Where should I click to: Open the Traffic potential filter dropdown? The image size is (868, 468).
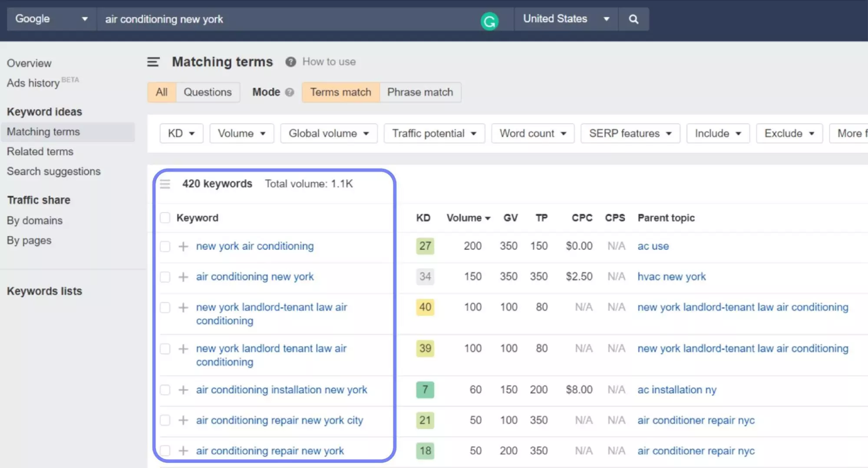(x=434, y=133)
